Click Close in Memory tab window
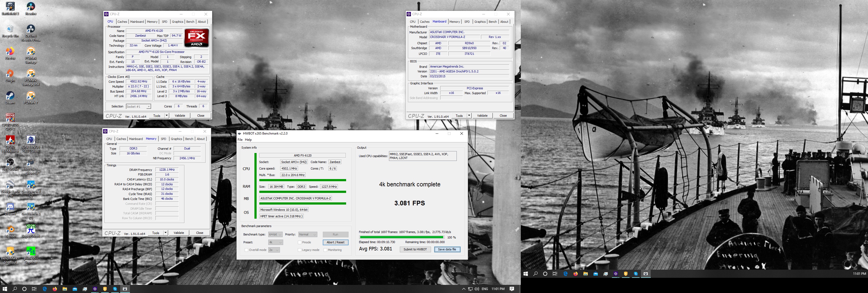Image resolution: width=868 pixels, height=293 pixels. tap(200, 233)
